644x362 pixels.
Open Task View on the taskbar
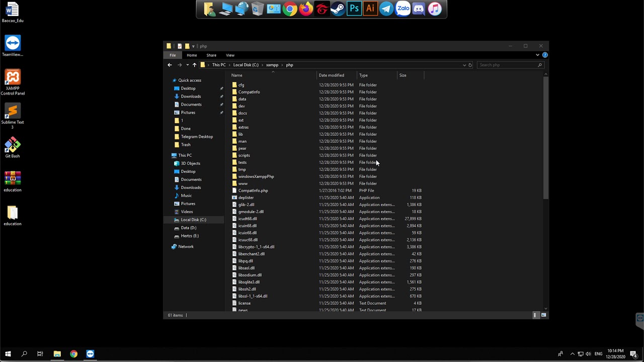tap(40, 354)
